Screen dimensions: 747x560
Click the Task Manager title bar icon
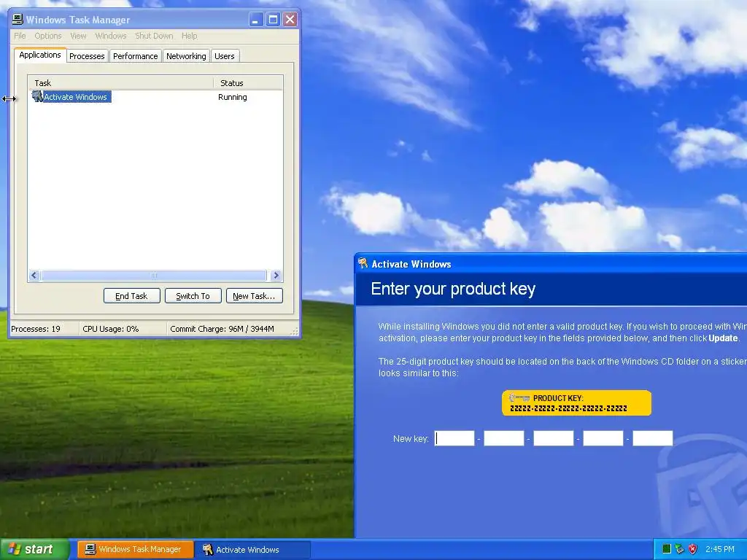(18, 20)
